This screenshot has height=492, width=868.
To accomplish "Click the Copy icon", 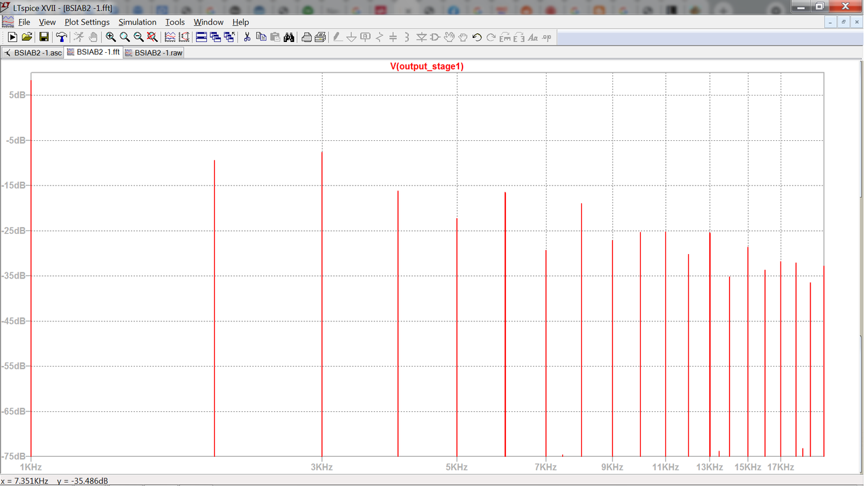I will click(x=261, y=37).
